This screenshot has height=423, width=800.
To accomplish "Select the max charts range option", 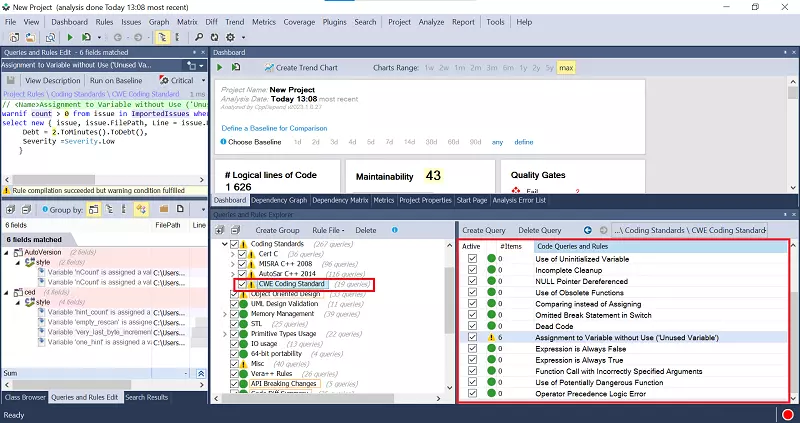I will pos(566,68).
